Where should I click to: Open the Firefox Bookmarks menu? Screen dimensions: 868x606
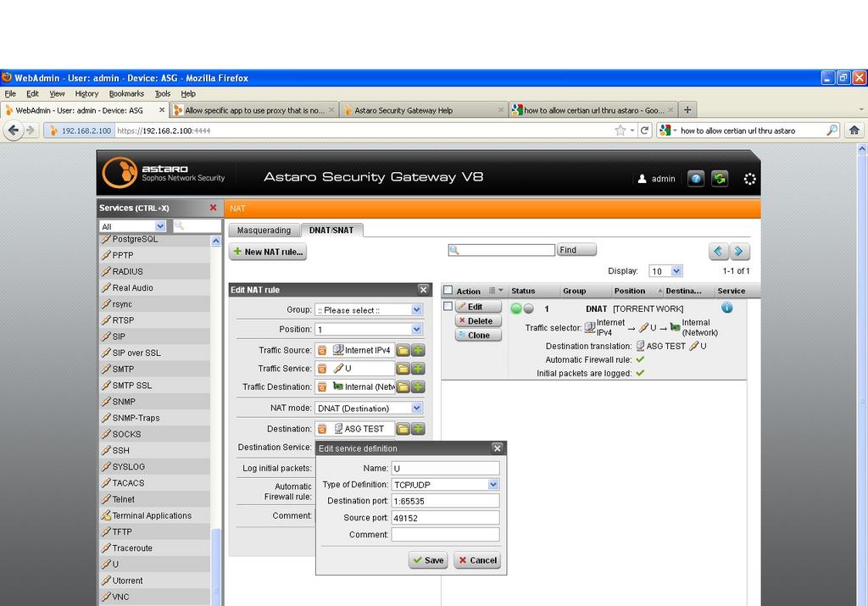[126, 93]
